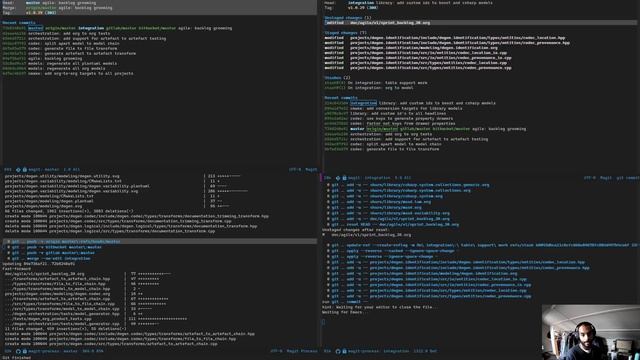
Task: Select left commit 'codec: split apart model to model chain'
Action: [61, 43]
